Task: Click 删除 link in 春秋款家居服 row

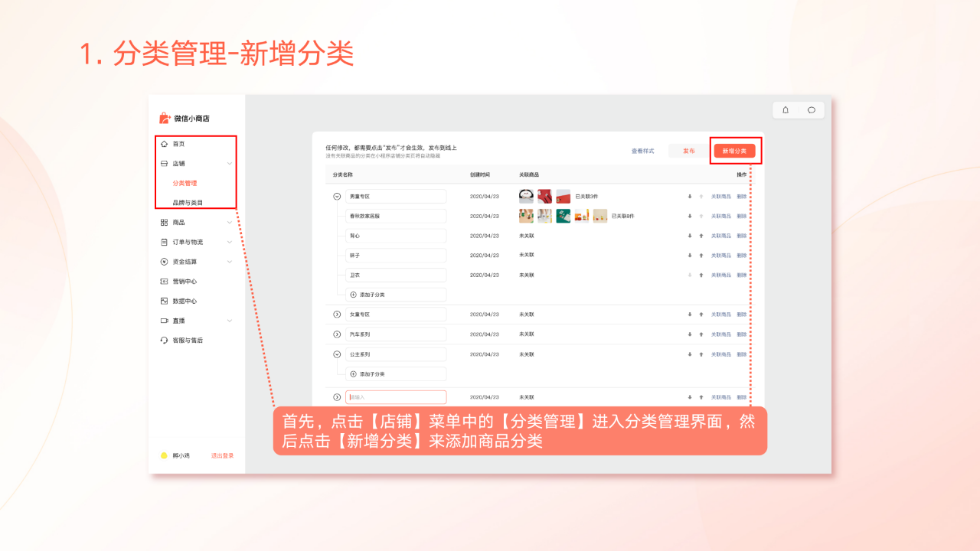Action: [x=741, y=217]
